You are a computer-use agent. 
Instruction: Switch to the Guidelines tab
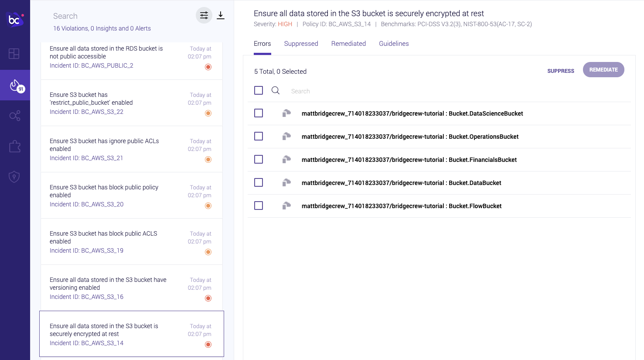394,44
